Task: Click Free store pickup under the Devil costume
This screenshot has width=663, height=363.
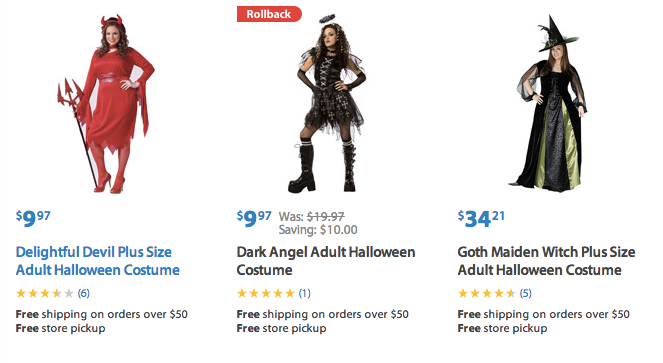Action: tap(60, 328)
